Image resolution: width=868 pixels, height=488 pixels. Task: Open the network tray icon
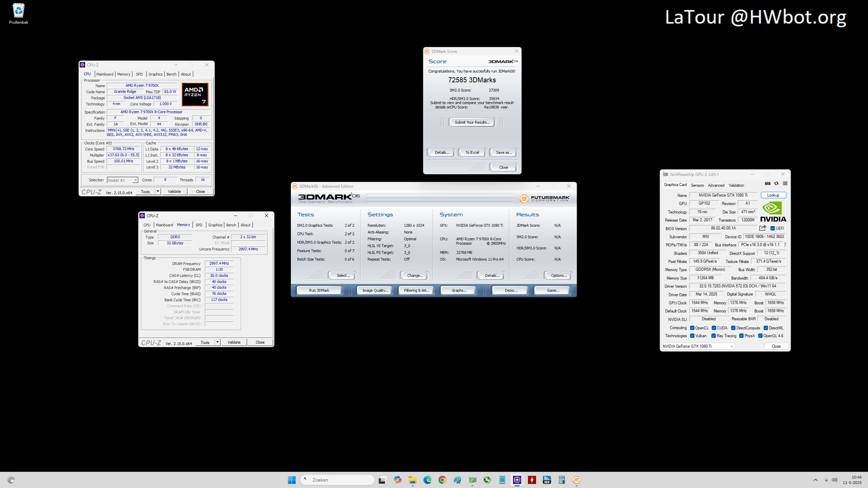click(x=826, y=480)
